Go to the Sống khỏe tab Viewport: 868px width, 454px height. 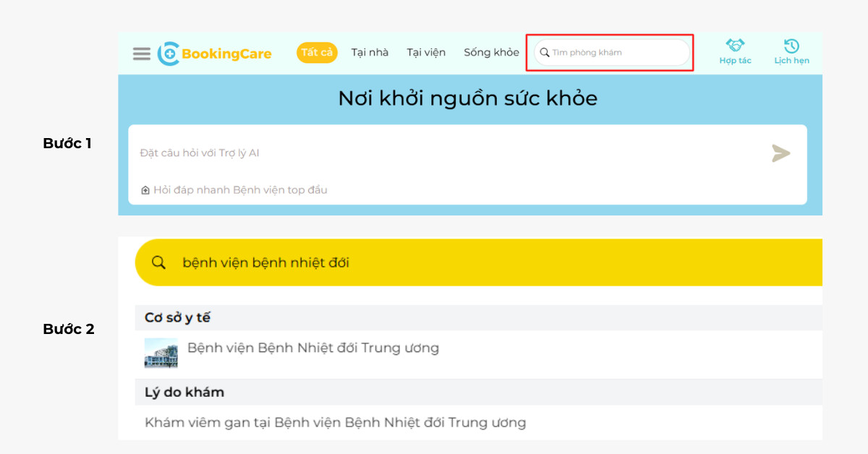point(491,53)
